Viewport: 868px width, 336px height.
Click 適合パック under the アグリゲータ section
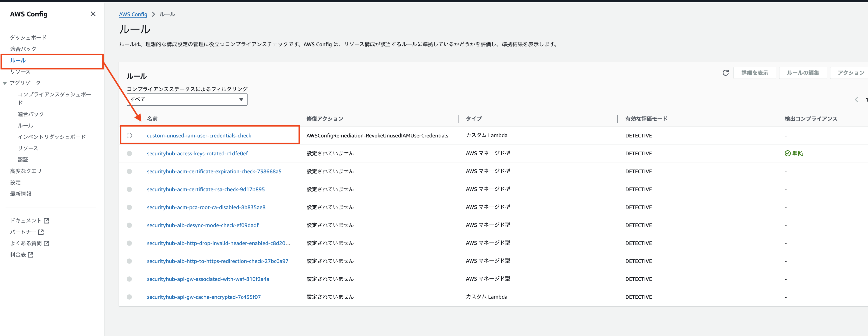[x=31, y=114]
